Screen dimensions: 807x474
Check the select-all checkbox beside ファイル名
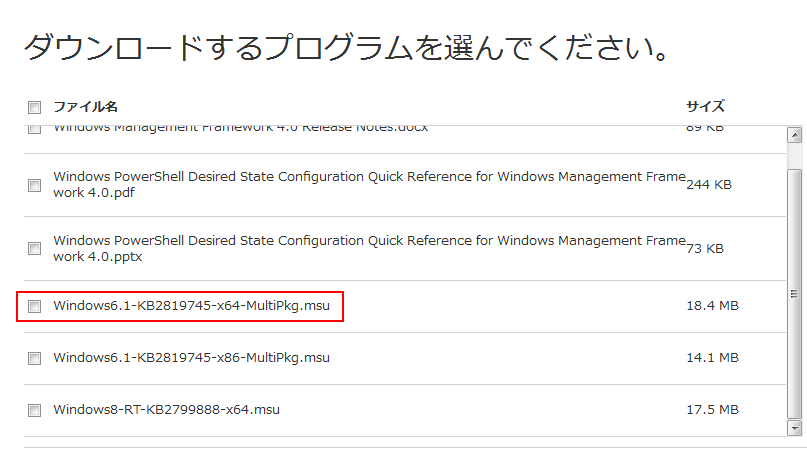(35, 107)
